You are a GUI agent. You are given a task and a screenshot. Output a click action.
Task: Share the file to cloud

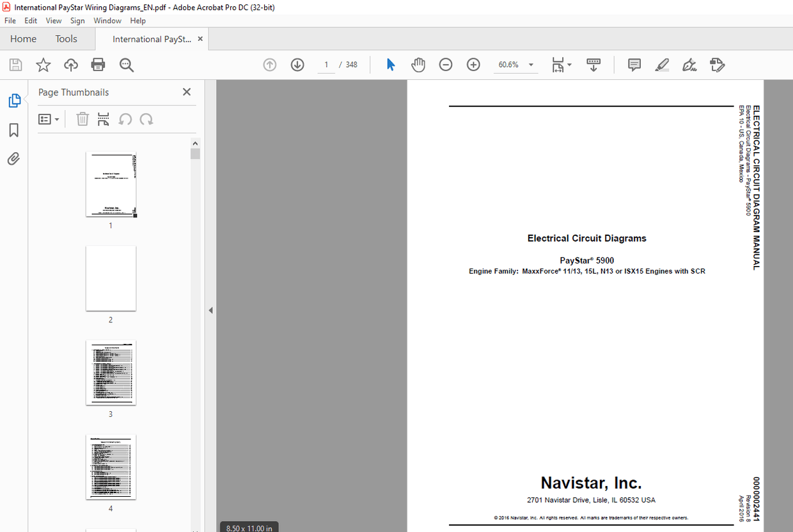[x=70, y=65]
